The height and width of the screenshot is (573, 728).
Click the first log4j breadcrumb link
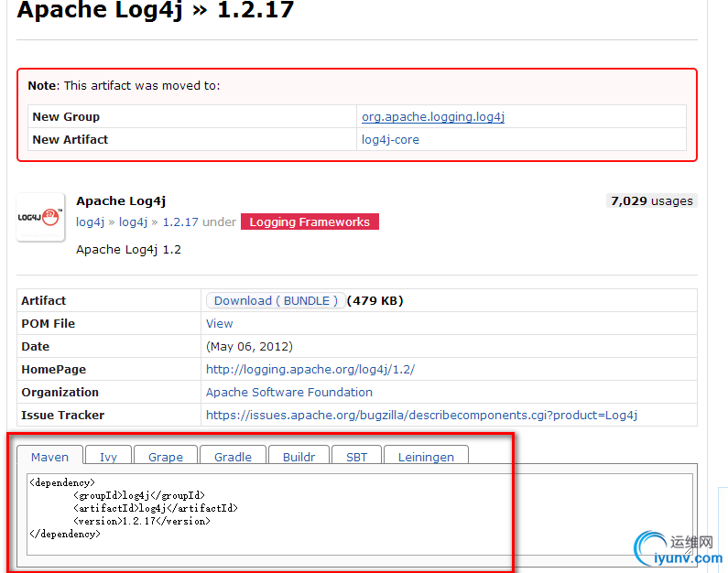coord(90,222)
